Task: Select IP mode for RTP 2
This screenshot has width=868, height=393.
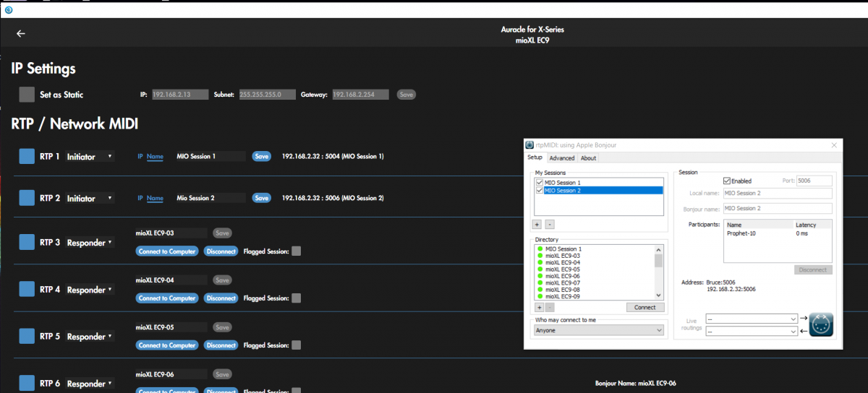Action: click(x=140, y=198)
